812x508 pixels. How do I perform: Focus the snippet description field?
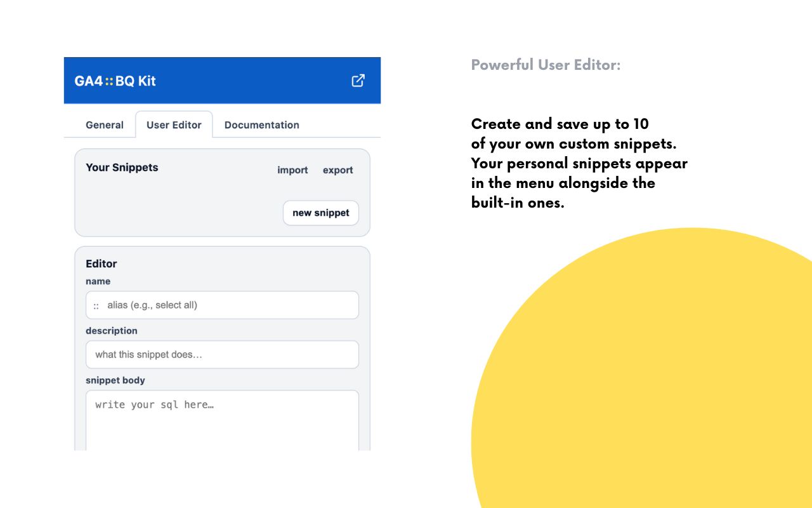click(x=222, y=354)
